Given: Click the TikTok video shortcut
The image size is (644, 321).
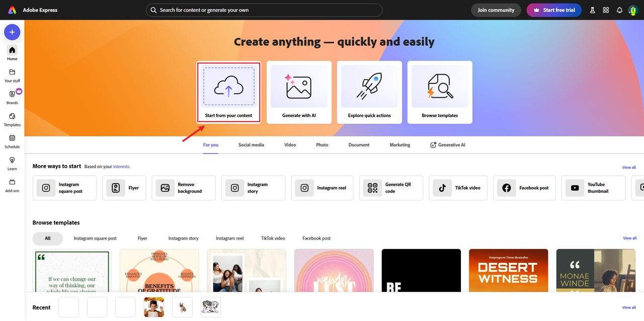Looking at the screenshot, I should click(x=458, y=188).
